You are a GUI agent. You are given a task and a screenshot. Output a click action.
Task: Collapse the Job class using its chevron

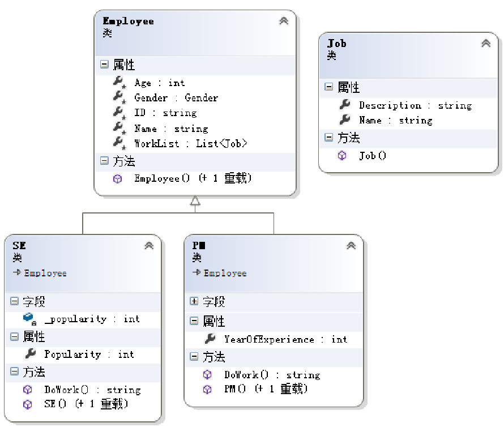click(485, 44)
